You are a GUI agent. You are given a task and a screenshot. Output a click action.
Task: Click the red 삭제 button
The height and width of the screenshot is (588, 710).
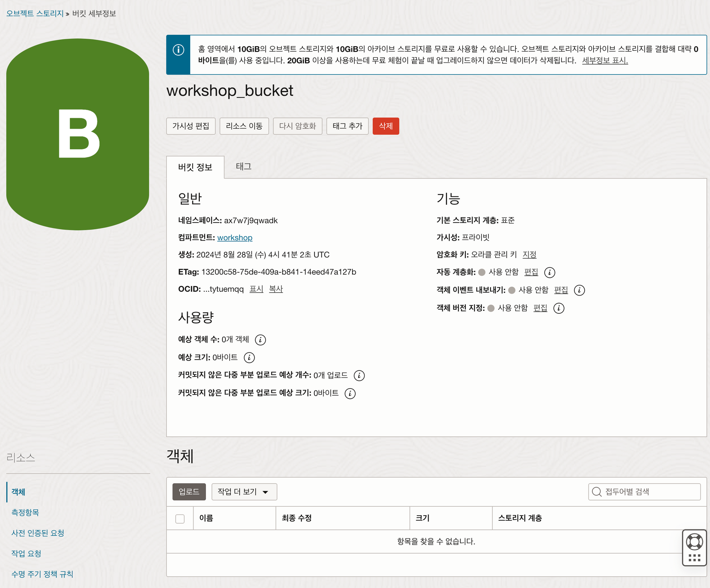coord(386,126)
